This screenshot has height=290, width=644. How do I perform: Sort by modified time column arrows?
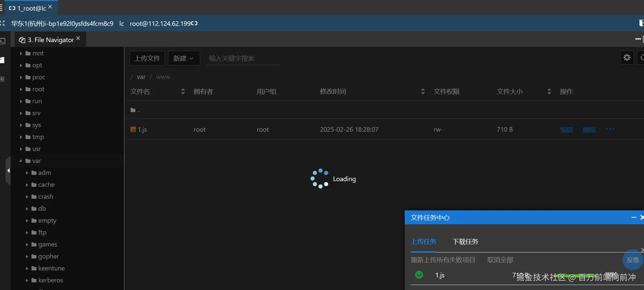pos(423,92)
